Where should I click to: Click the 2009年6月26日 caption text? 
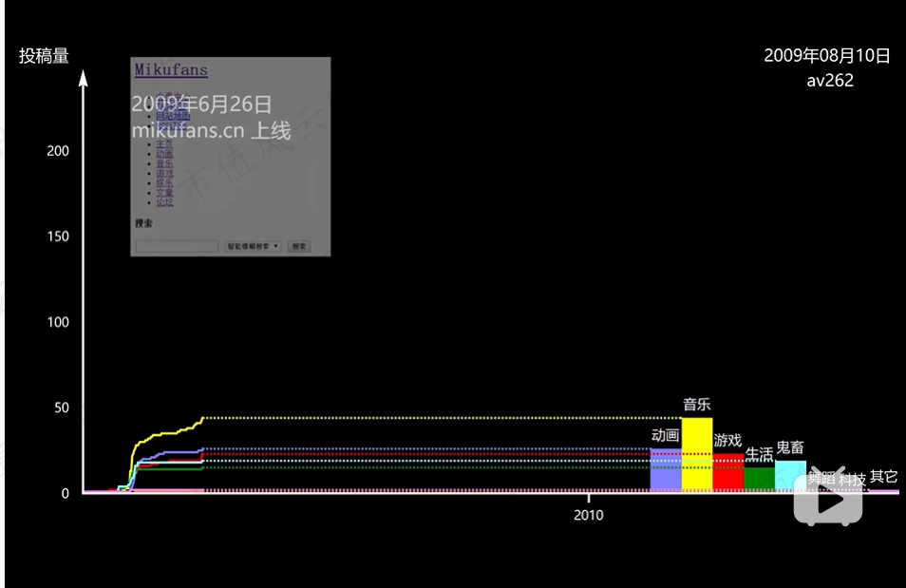(x=201, y=104)
